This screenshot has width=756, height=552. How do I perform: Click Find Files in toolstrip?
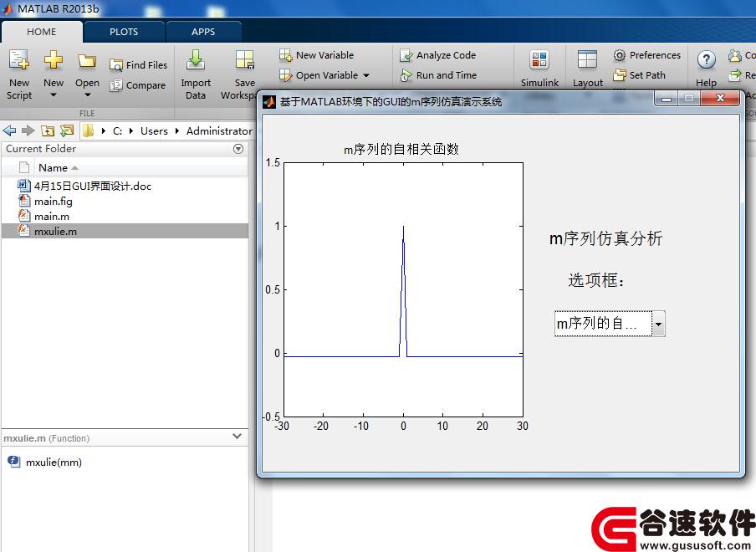tap(138, 65)
